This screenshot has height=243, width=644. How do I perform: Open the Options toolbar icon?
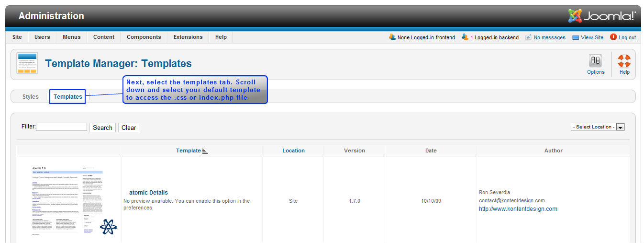pos(595,61)
